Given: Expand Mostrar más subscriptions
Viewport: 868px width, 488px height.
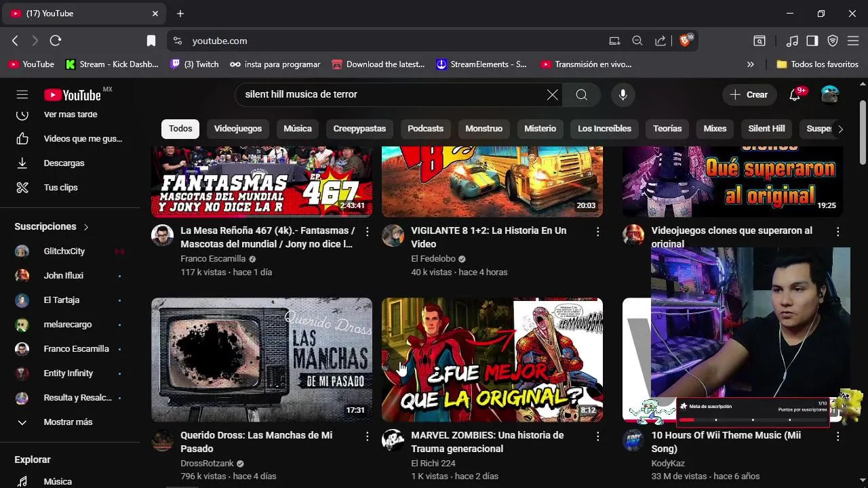Looking at the screenshot, I should click(x=68, y=422).
